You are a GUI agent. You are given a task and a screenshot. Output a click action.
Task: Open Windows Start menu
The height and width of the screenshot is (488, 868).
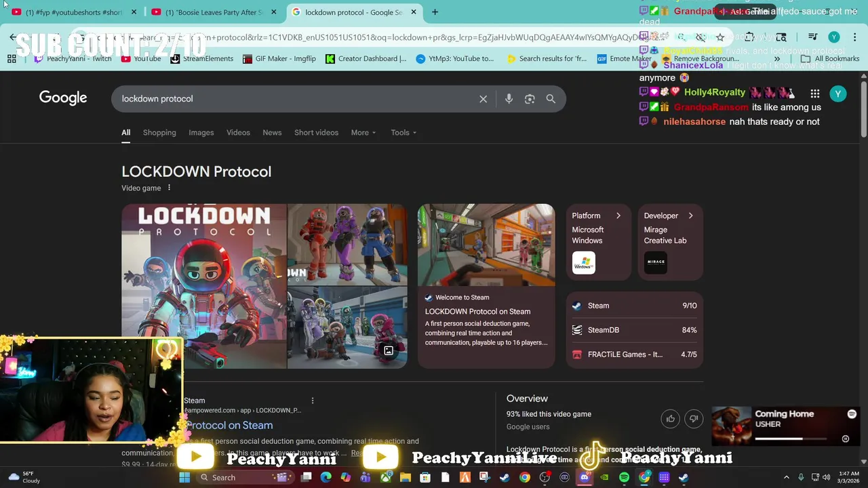[184, 477]
